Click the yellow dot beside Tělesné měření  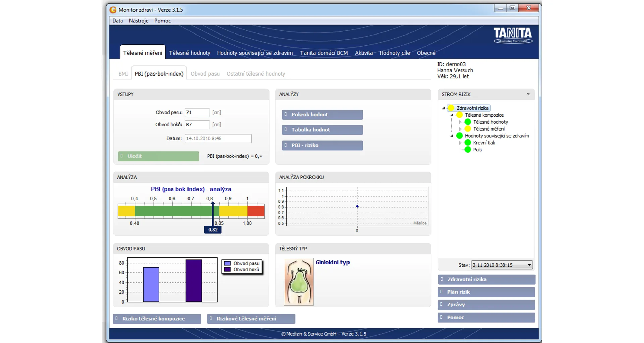coord(468,129)
